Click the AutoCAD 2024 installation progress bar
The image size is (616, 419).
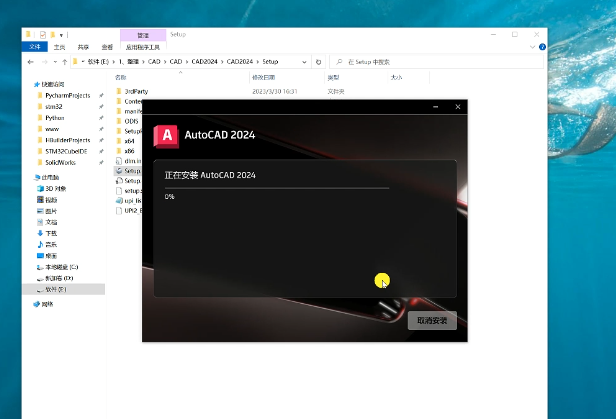277,188
